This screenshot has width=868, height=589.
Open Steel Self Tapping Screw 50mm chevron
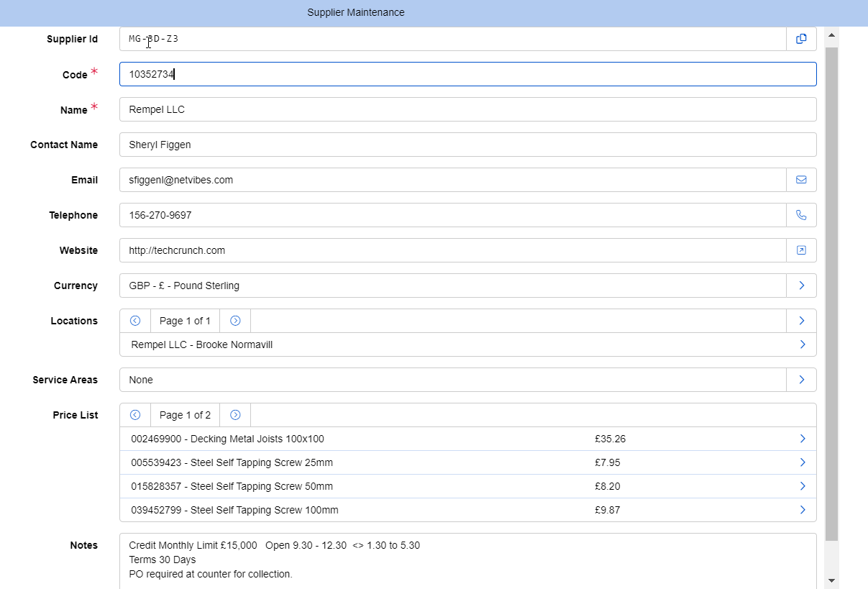[x=803, y=486]
